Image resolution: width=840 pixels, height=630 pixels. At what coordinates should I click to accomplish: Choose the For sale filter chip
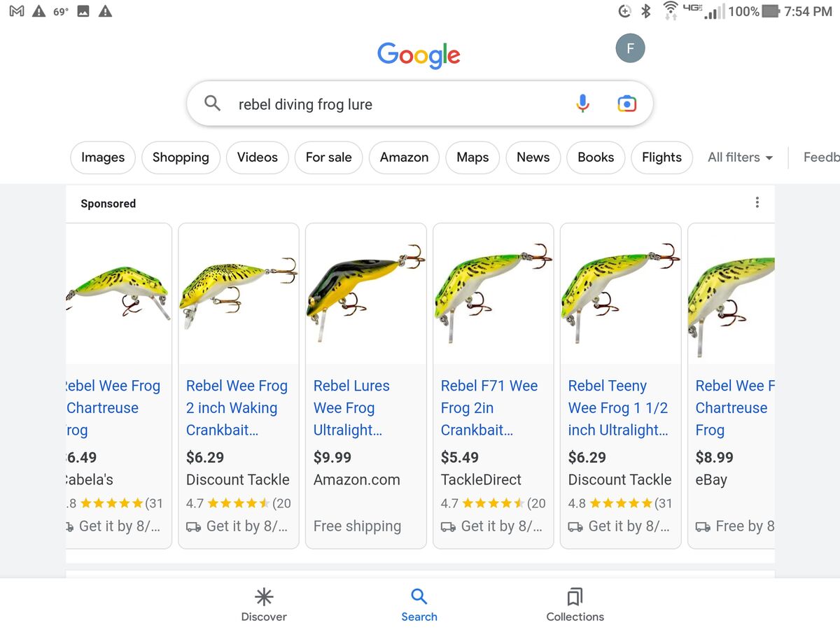click(328, 157)
